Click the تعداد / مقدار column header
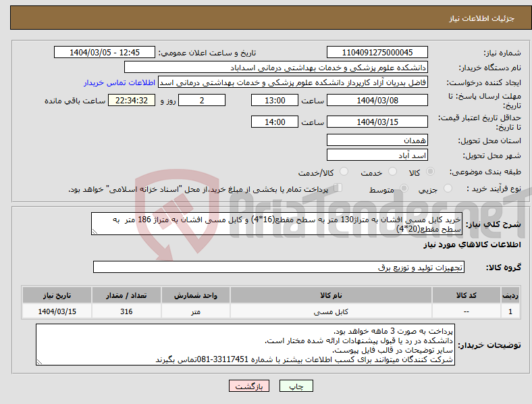Screen dimensions: 532x404 [126, 295]
